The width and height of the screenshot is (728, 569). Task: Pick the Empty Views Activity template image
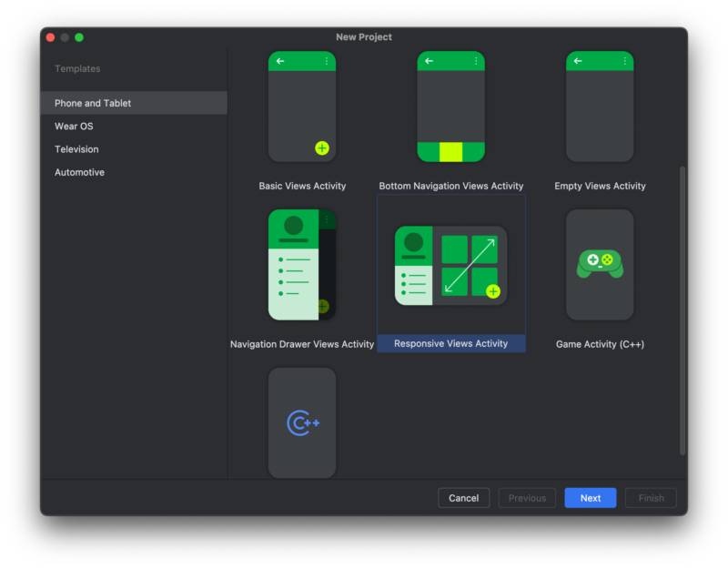tap(600, 107)
